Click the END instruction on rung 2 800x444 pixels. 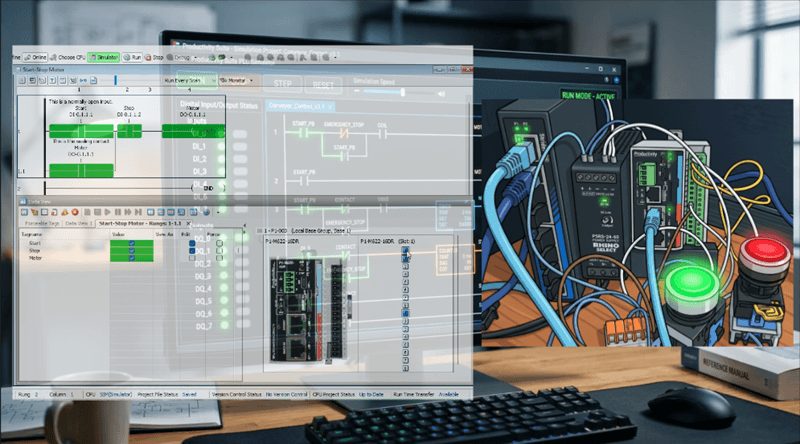click(208, 188)
